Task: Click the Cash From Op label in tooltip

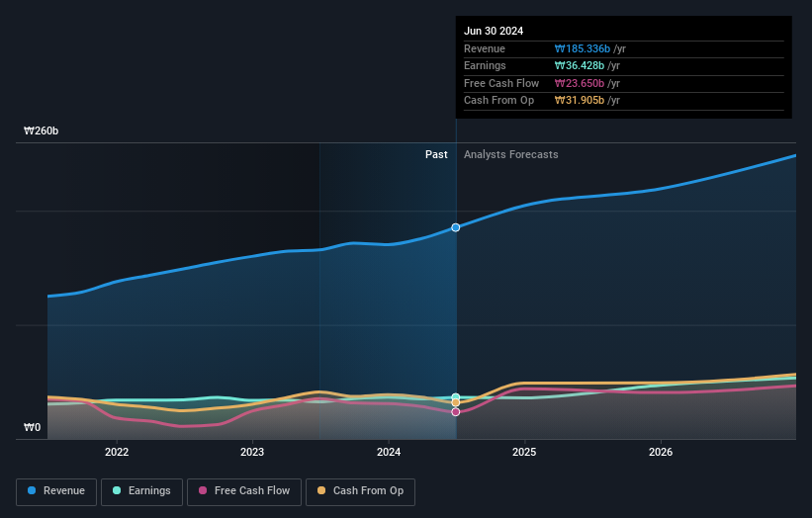Action: point(498,101)
